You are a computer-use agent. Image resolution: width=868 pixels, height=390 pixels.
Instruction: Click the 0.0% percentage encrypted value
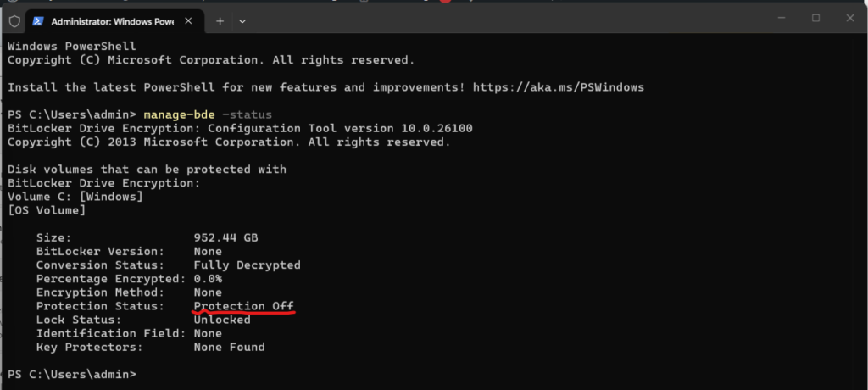point(209,278)
